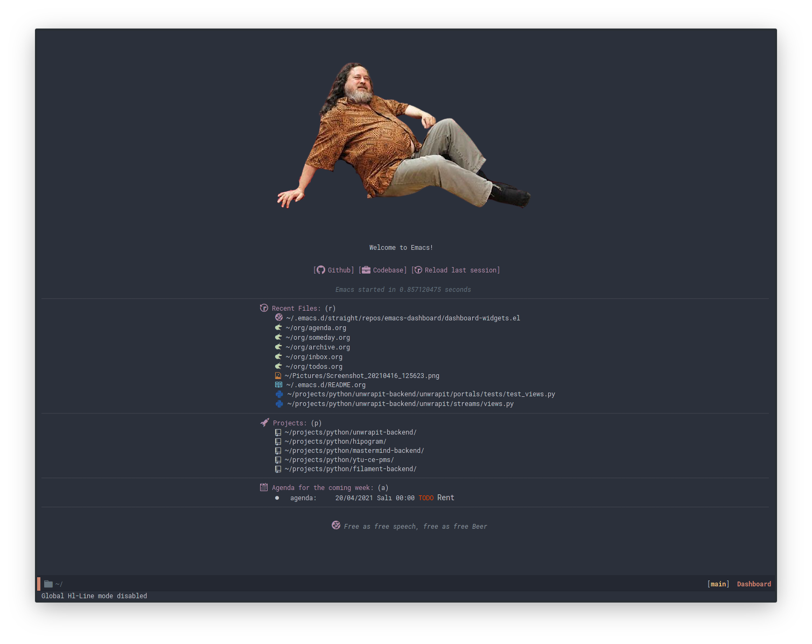Click the book icon beside README.org
The width and height of the screenshot is (812, 644).
(x=278, y=384)
